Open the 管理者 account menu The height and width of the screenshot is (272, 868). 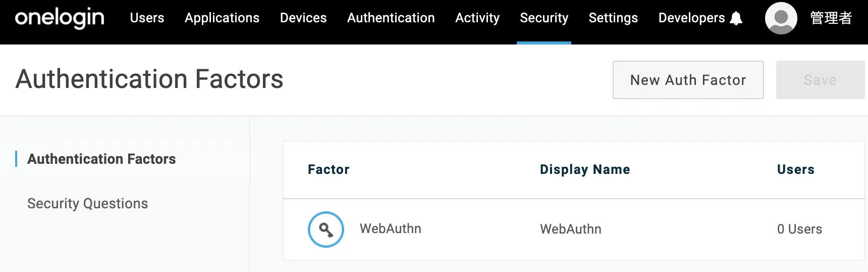(831, 18)
